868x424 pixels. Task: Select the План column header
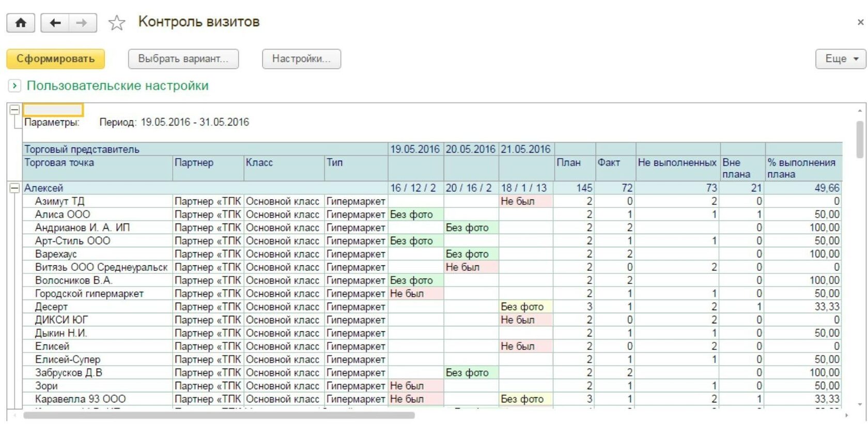click(575, 168)
